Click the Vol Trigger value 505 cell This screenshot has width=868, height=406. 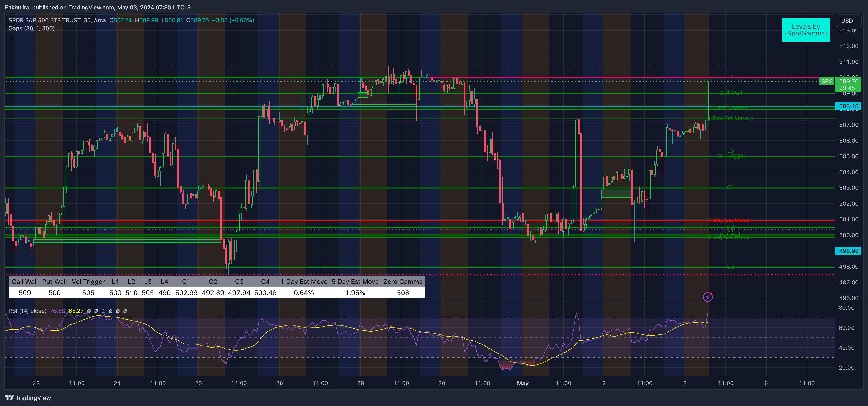tap(88, 293)
